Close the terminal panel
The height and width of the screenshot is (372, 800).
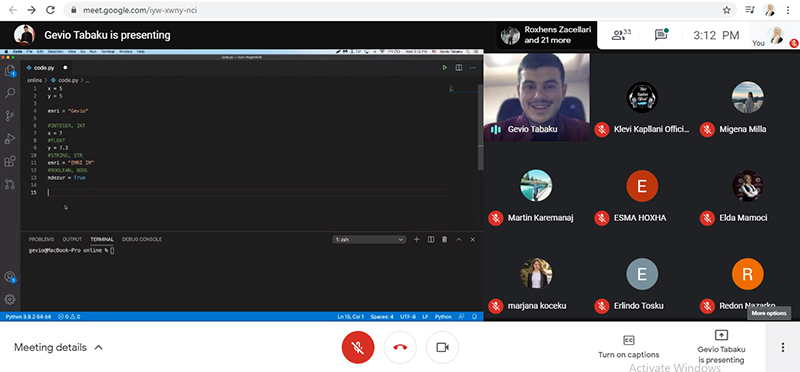(x=472, y=239)
